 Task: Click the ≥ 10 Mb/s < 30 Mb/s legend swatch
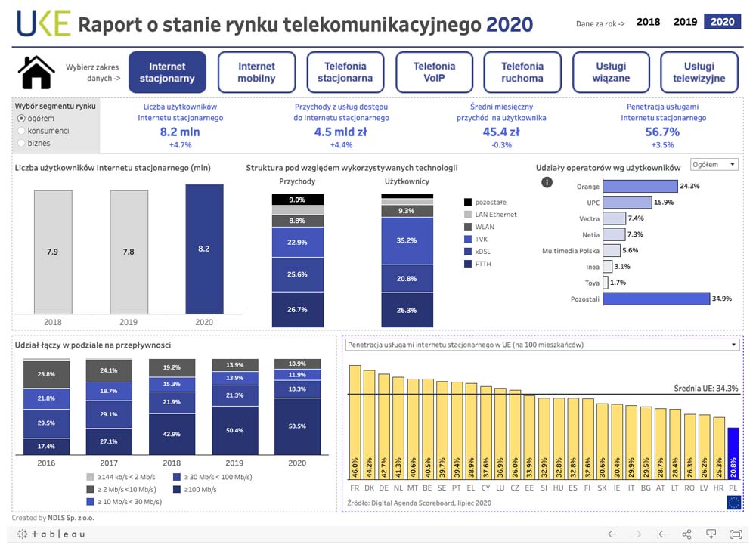90,502
